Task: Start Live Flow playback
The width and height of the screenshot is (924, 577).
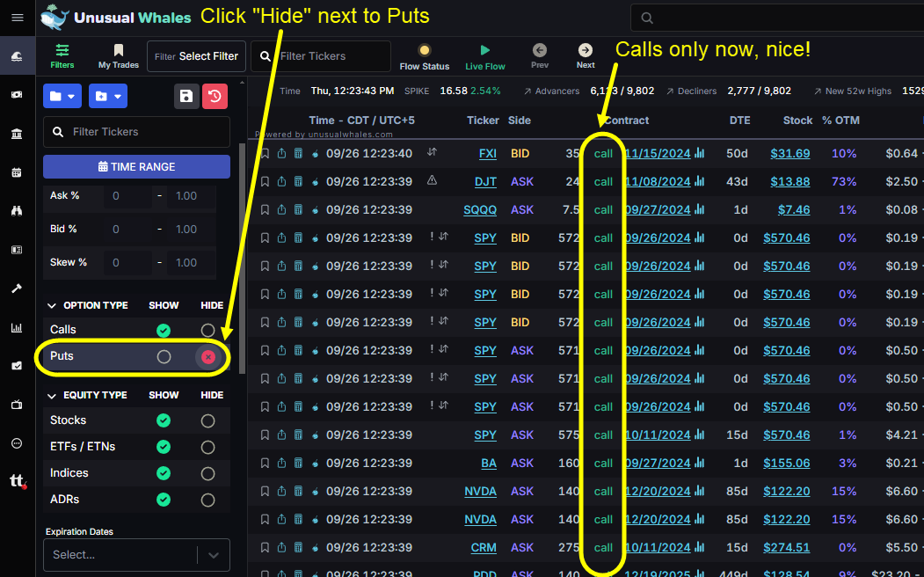Action: pos(485,57)
